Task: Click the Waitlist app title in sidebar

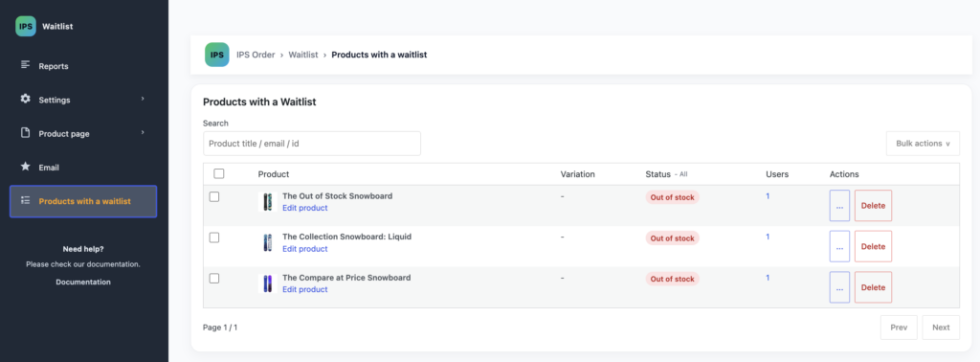Action: click(x=57, y=26)
